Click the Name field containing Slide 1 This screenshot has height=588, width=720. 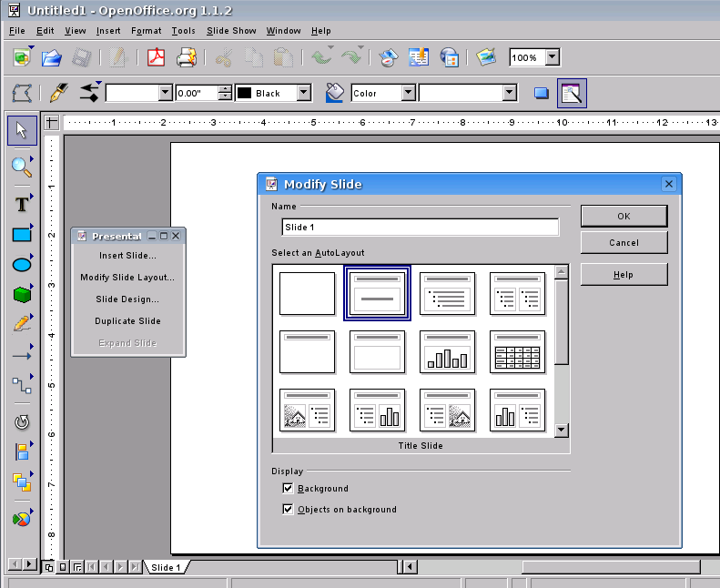click(x=421, y=228)
